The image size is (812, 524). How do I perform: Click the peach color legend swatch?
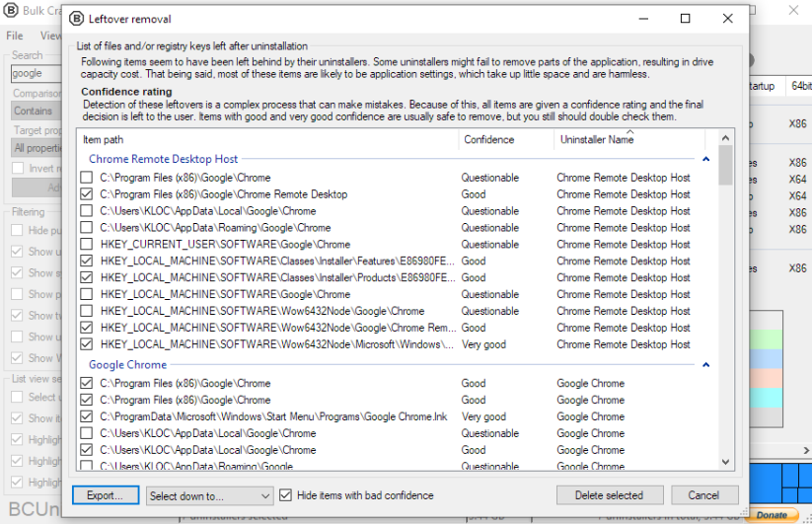[x=766, y=378]
